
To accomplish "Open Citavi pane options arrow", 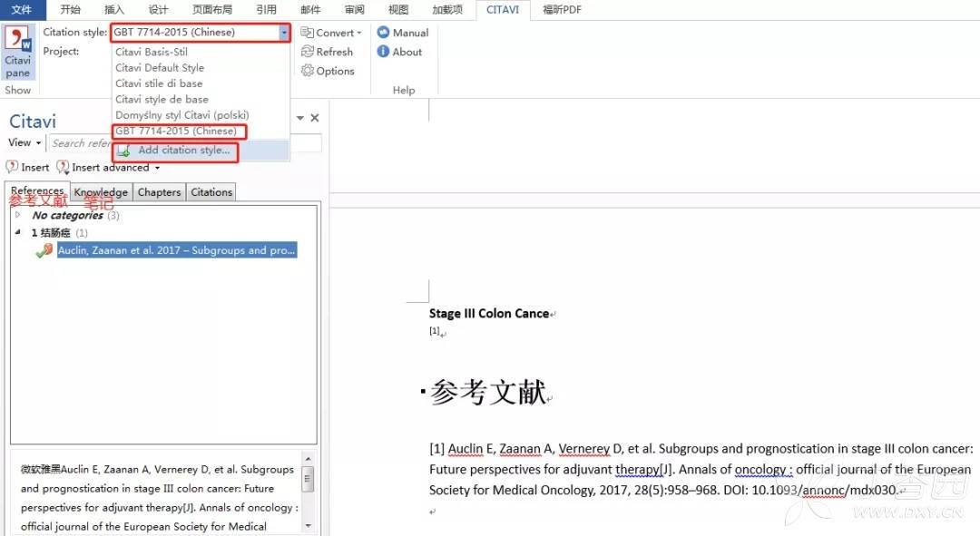I will (x=300, y=117).
